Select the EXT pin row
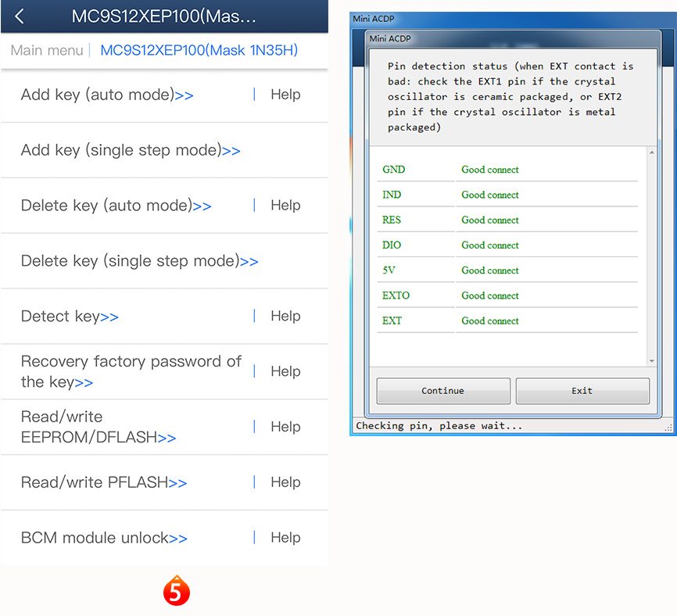677x616 pixels. [x=508, y=321]
